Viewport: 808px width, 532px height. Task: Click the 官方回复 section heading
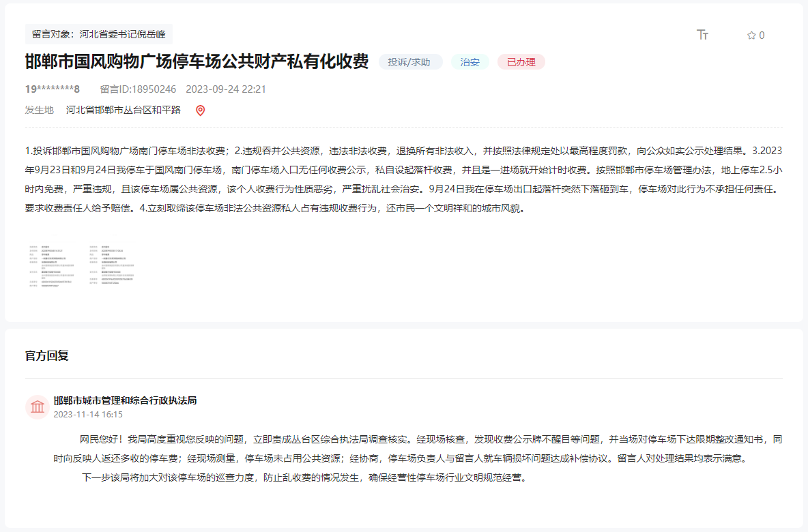[x=47, y=355]
